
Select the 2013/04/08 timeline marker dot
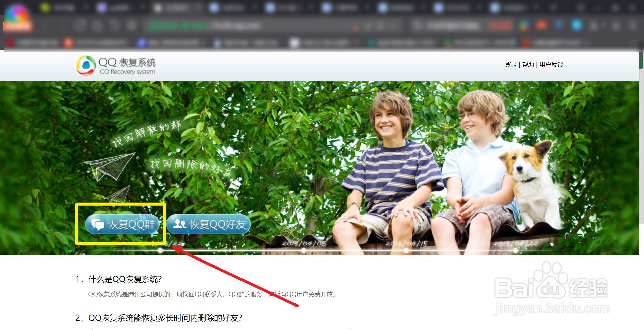pyautogui.click(x=304, y=250)
